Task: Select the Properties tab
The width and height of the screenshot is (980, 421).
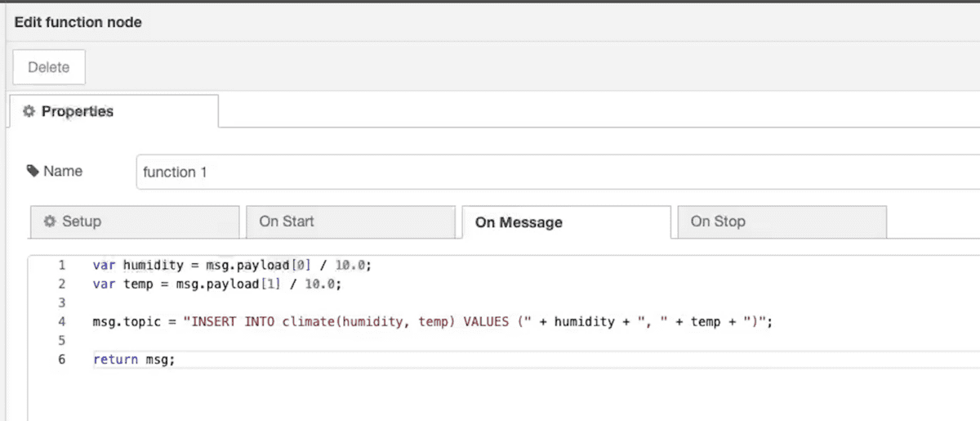Action: click(114, 111)
